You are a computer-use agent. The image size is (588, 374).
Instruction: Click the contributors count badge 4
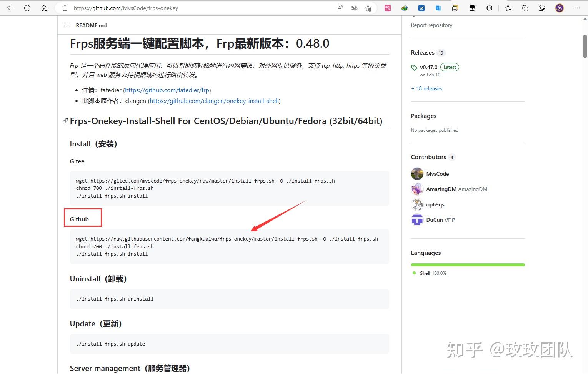(x=452, y=157)
